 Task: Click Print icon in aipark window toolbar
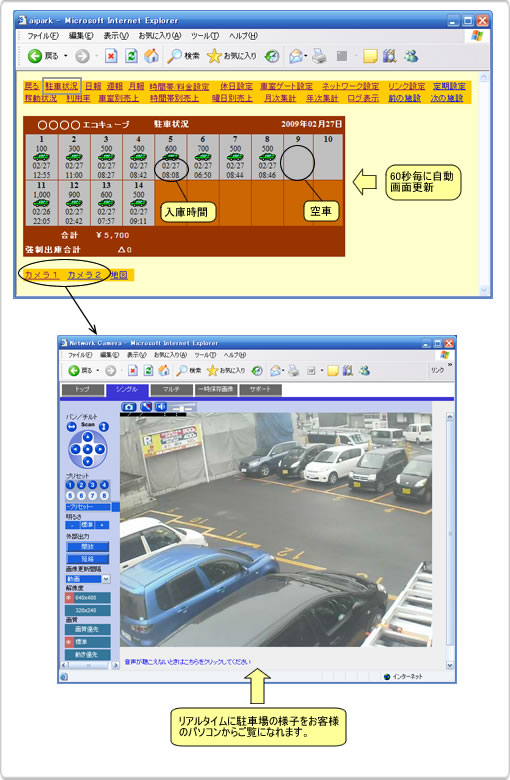tap(319, 56)
